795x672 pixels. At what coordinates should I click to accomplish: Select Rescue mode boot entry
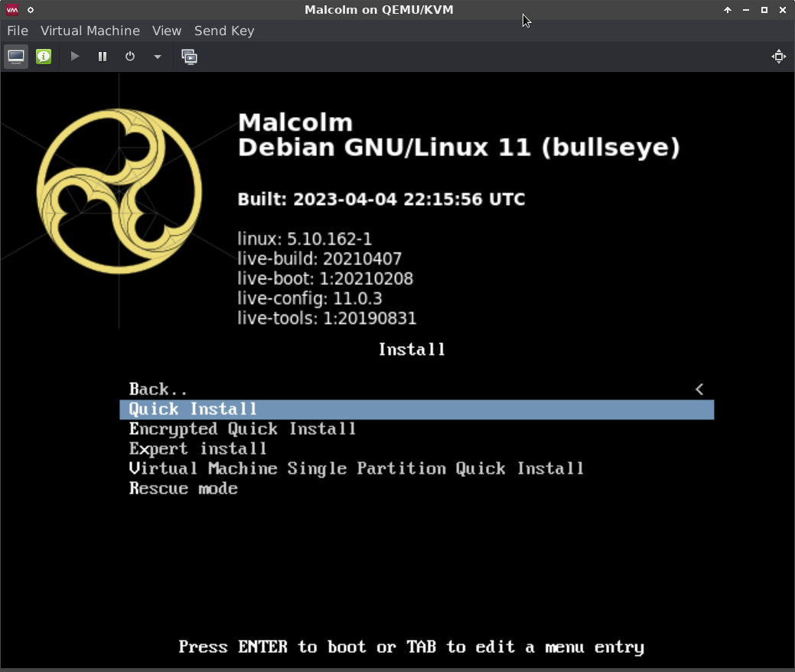tap(417, 488)
